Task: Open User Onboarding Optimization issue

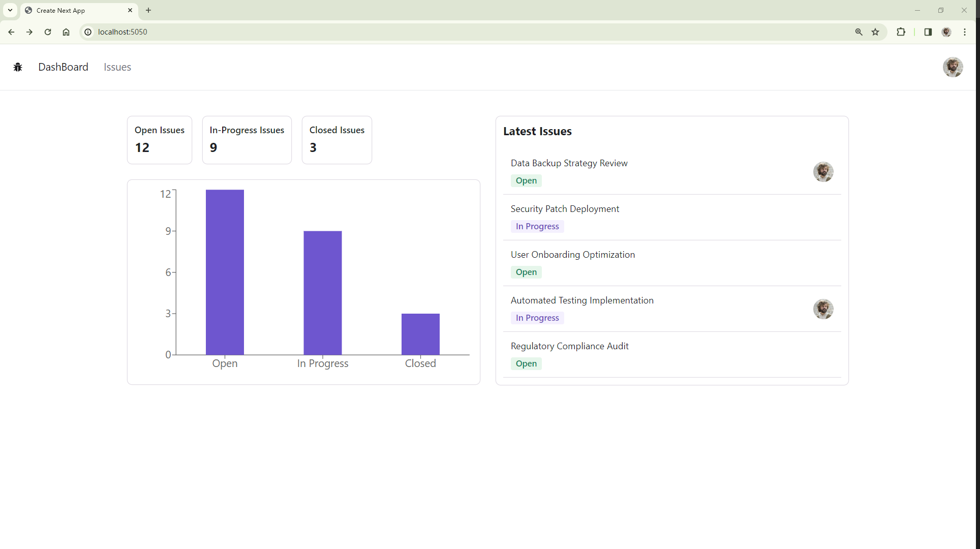Action: (572, 255)
